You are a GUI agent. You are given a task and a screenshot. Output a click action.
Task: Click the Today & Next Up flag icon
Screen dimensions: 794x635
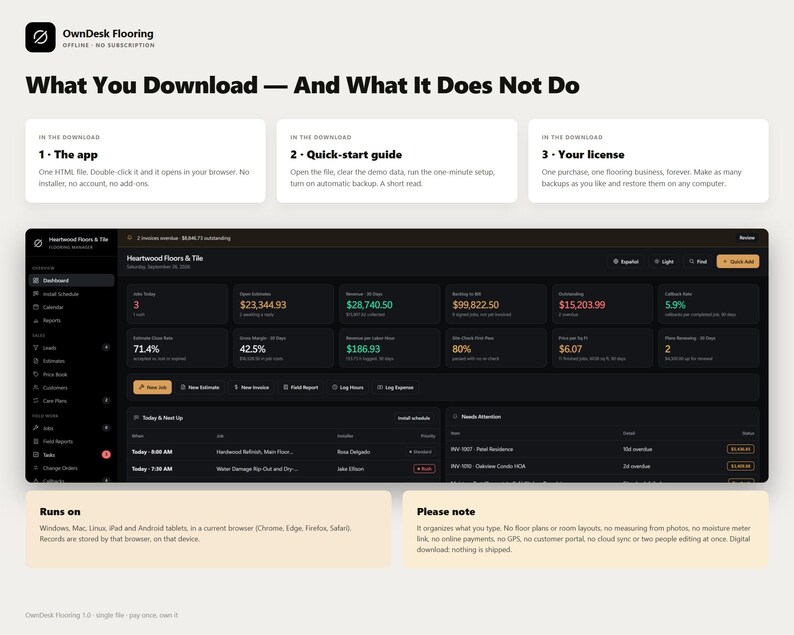[x=136, y=418]
